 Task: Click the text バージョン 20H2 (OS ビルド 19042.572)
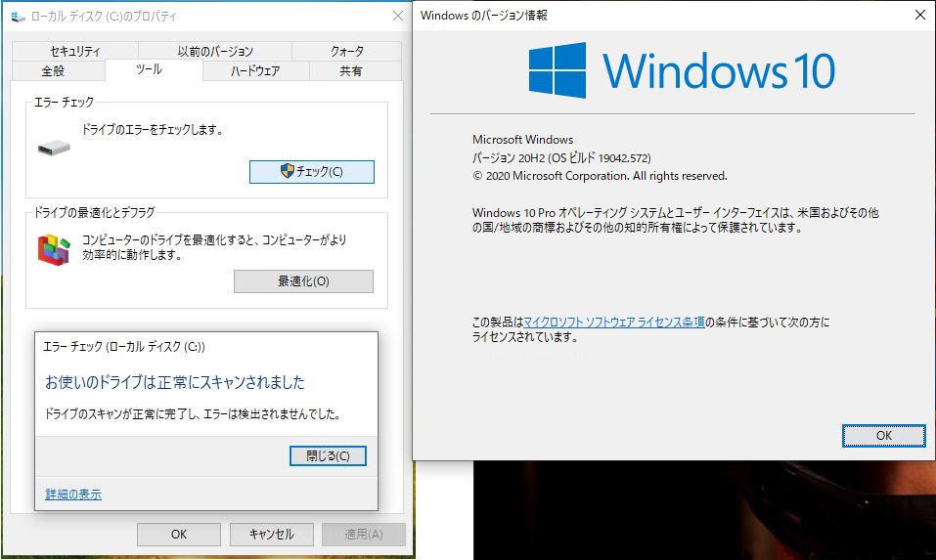coord(561,158)
